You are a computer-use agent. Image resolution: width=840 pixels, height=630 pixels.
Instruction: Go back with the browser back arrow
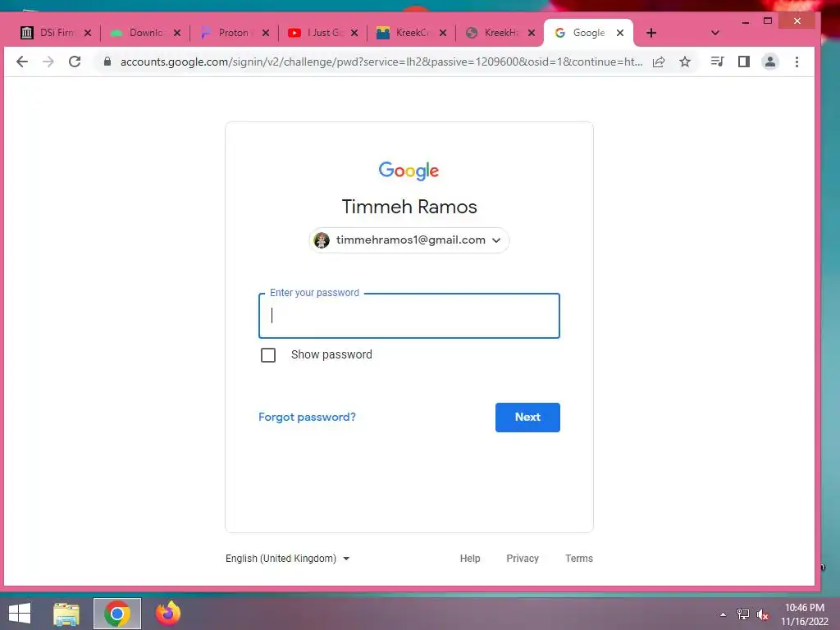point(22,62)
